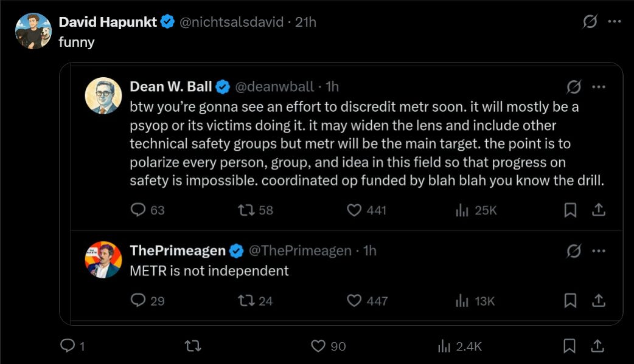Open @nichtsalsdavid profile handle

(x=231, y=22)
